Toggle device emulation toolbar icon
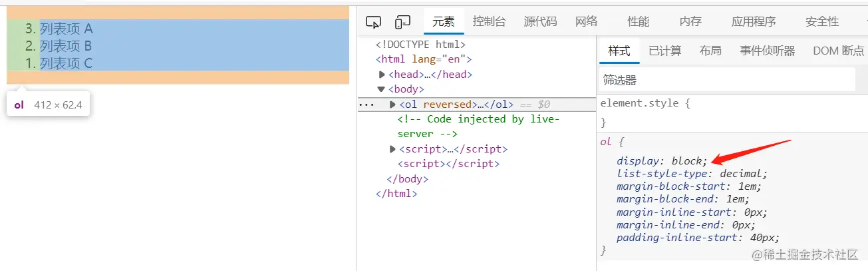Image resolution: width=868 pixels, height=271 pixels. point(402,22)
